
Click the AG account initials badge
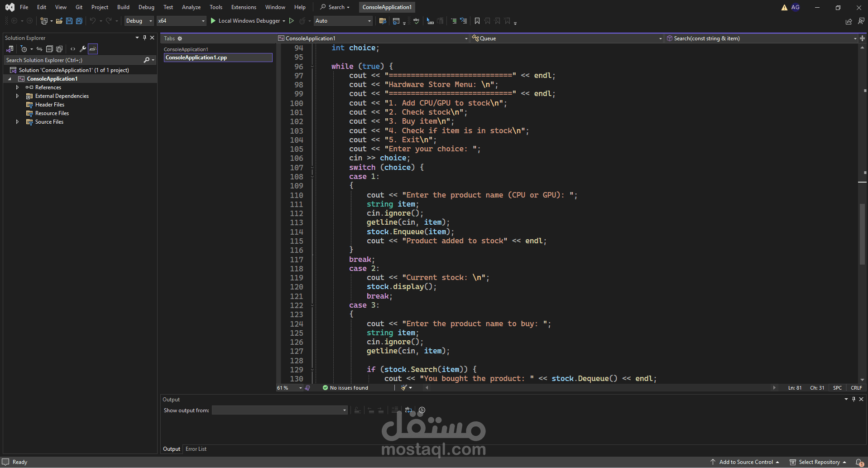pyautogui.click(x=796, y=7)
